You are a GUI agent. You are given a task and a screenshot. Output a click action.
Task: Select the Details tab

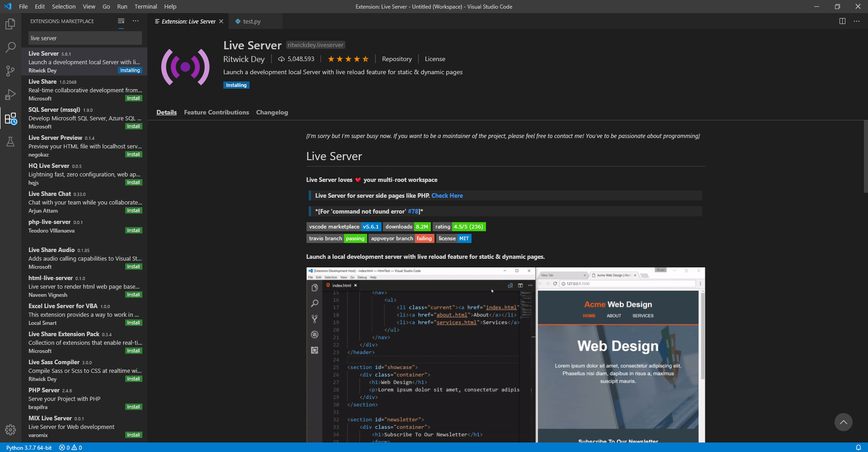click(166, 112)
